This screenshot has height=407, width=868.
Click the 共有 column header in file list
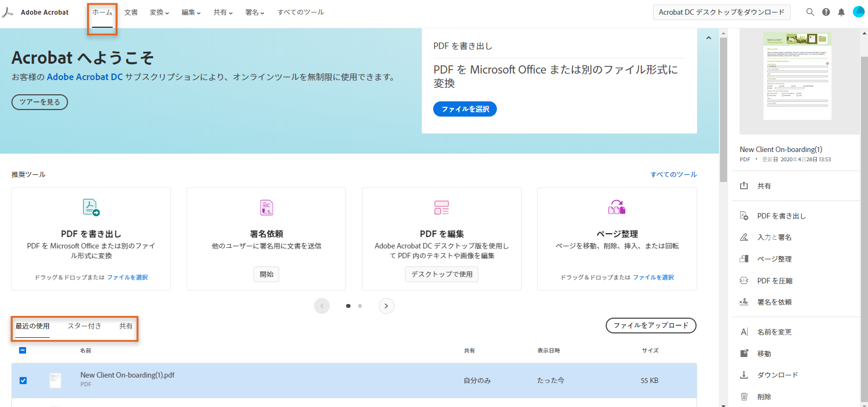pyautogui.click(x=469, y=350)
